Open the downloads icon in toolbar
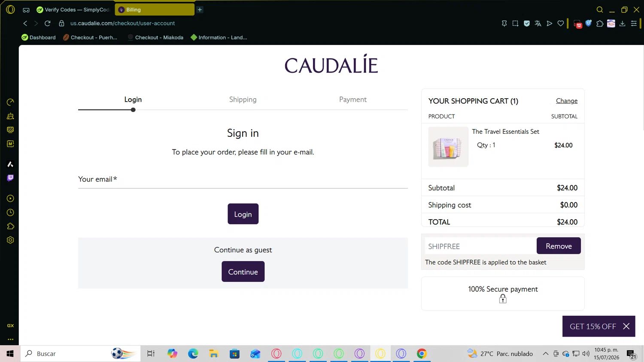 622,23
